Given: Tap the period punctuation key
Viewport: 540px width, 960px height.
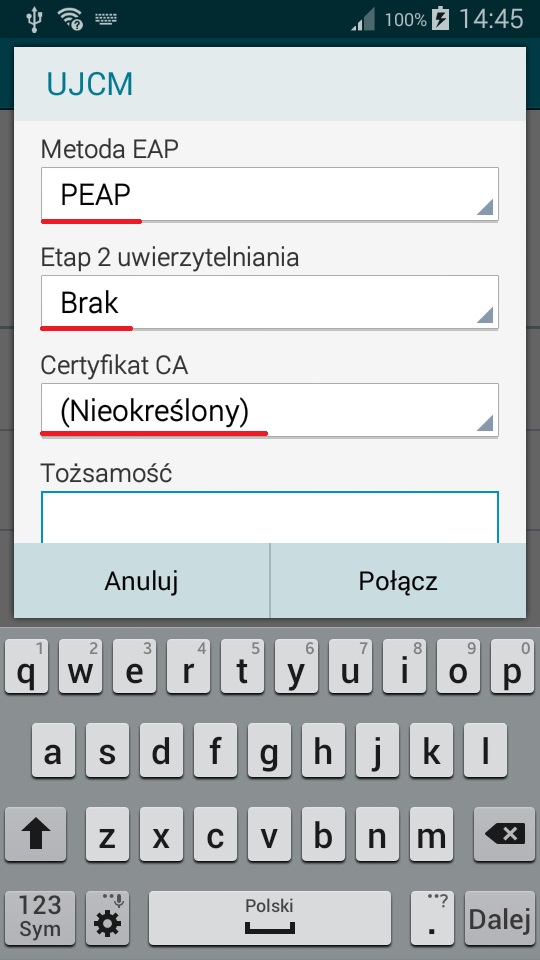Looking at the screenshot, I should (432, 918).
